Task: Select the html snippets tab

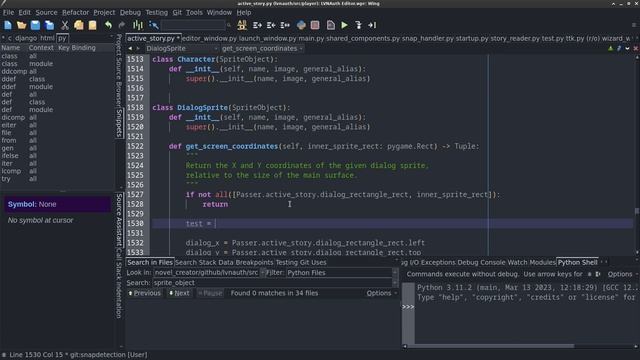Action: 47,38
